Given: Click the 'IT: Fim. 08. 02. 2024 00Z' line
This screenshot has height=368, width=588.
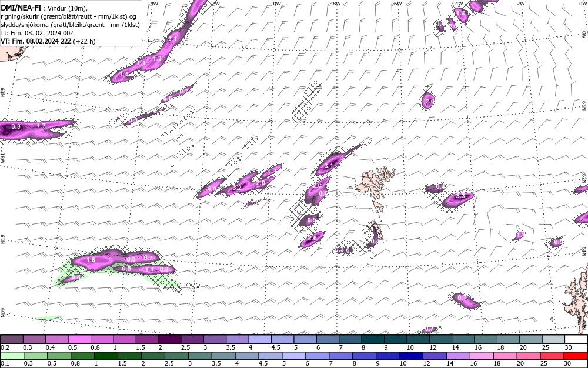Looking at the screenshot, I should point(37,33).
